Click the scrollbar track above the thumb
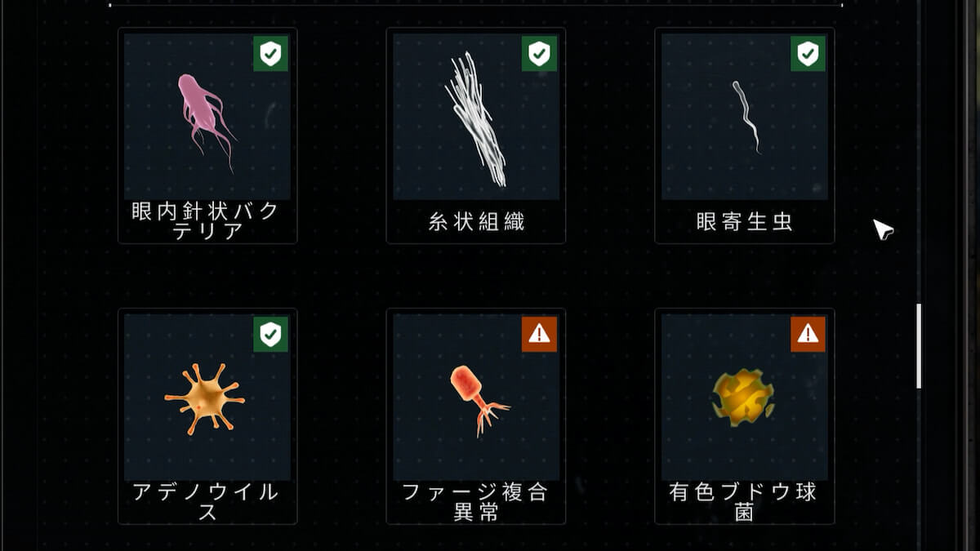Viewport: 980px width, 551px height. (x=919, y=152)
